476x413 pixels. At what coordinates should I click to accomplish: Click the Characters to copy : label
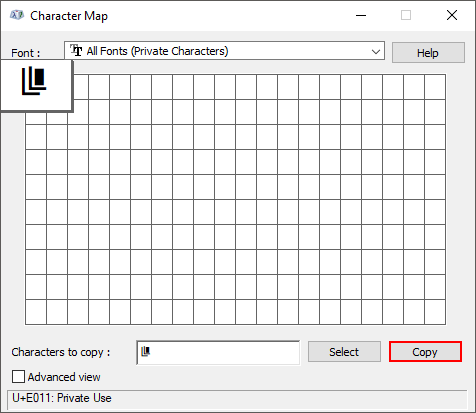tap(61, 352)
